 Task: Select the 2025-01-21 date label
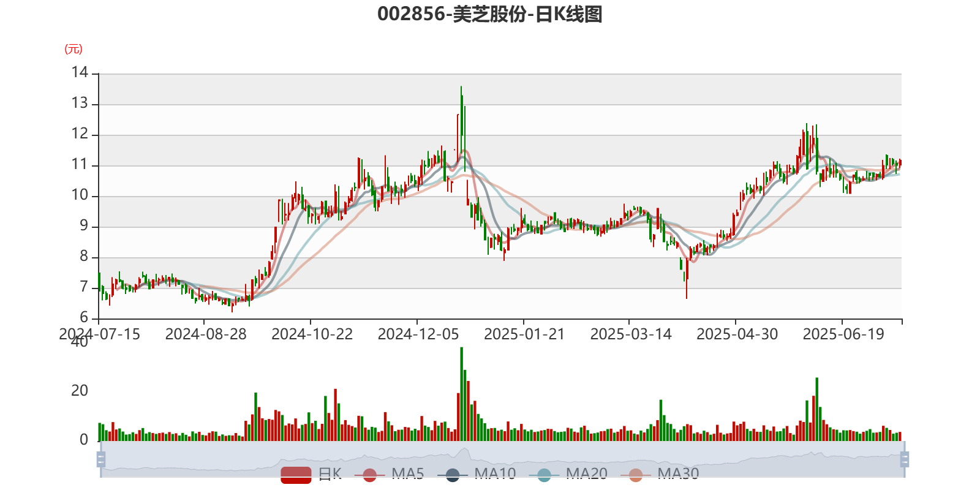pos(524,334)
